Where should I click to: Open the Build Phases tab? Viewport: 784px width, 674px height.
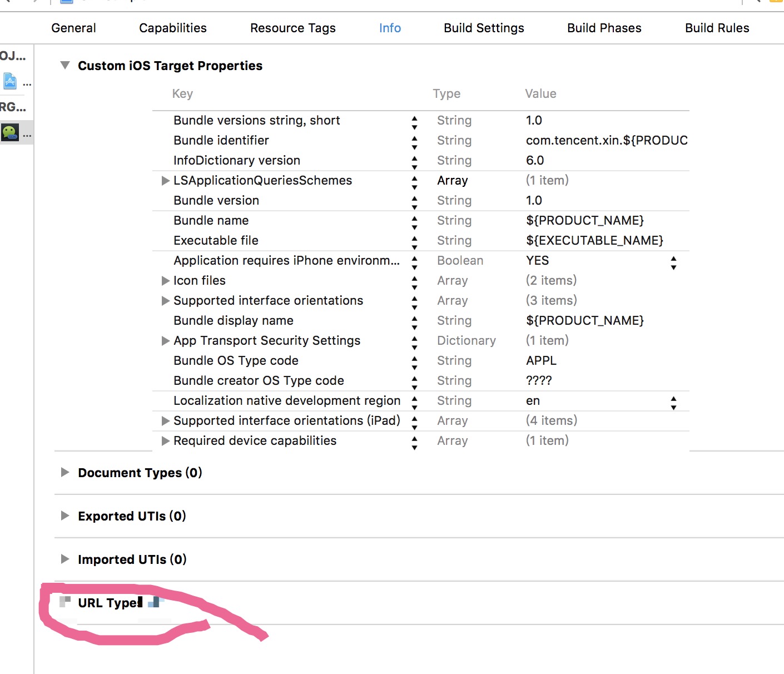(x=604, y=28)
